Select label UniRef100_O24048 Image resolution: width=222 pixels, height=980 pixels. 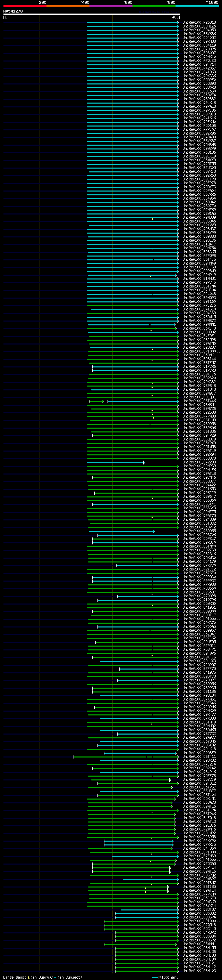click(x=199, y=294)
